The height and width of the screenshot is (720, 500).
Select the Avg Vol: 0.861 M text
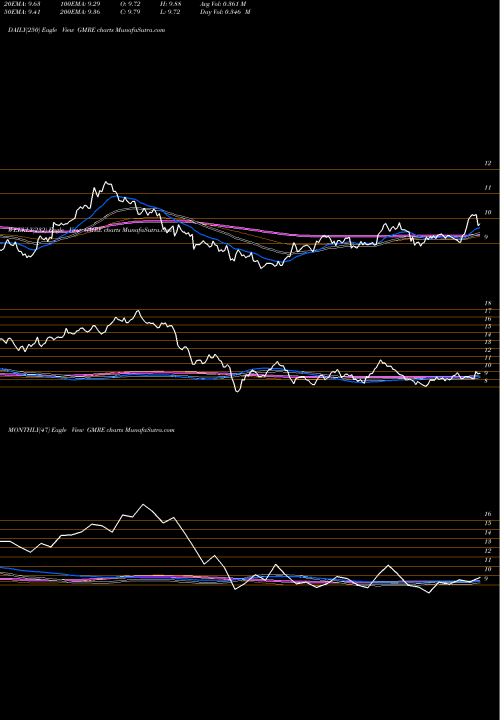coord(223,4)
